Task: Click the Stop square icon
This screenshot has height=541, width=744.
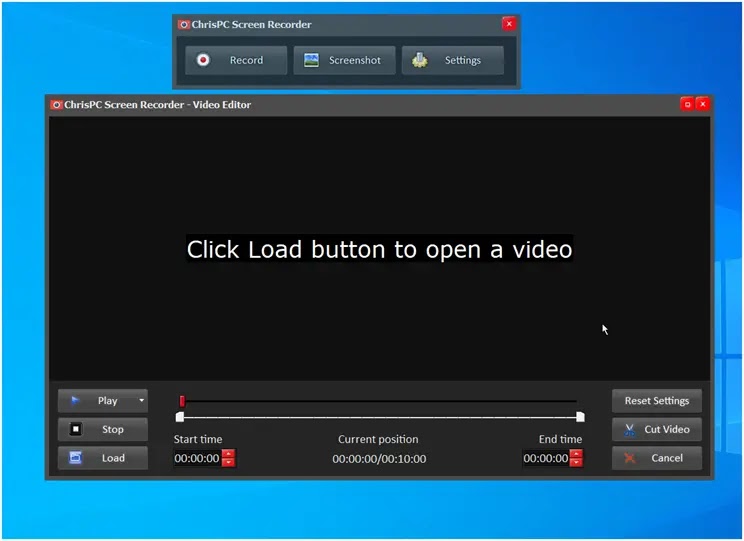Action: click(75, 429)
